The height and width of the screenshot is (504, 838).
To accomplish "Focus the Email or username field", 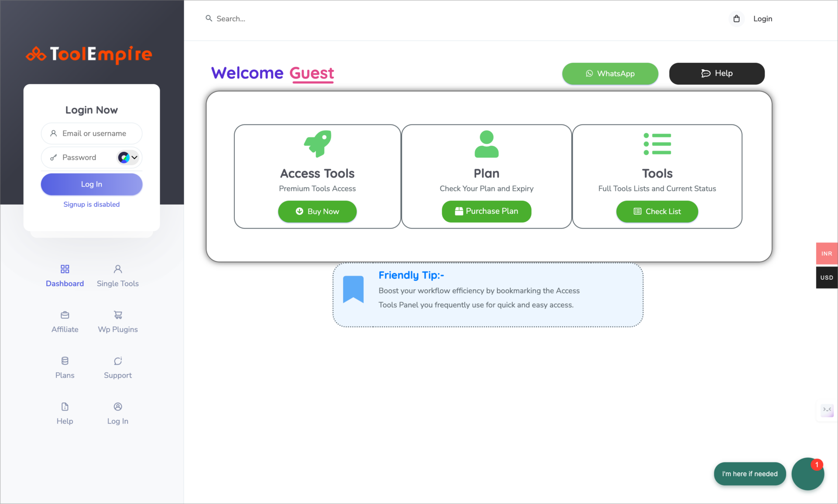I will point(92,134).
